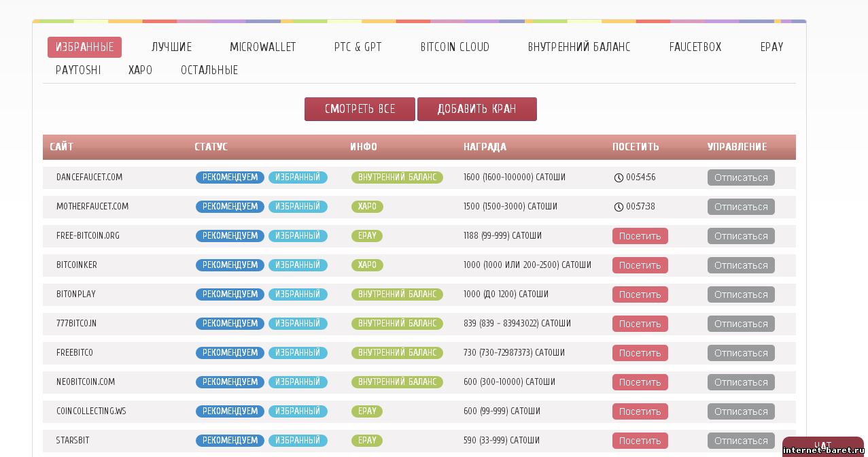Click the ДОБАВИТЬ КРАН button
This screenshot has width=868, height=457.
click(477, 109)
